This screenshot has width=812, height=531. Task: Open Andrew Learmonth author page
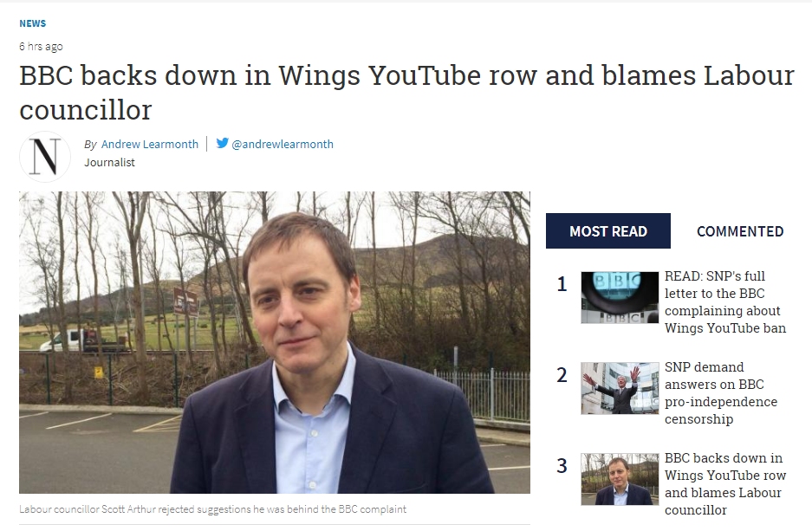pos(150,144)
